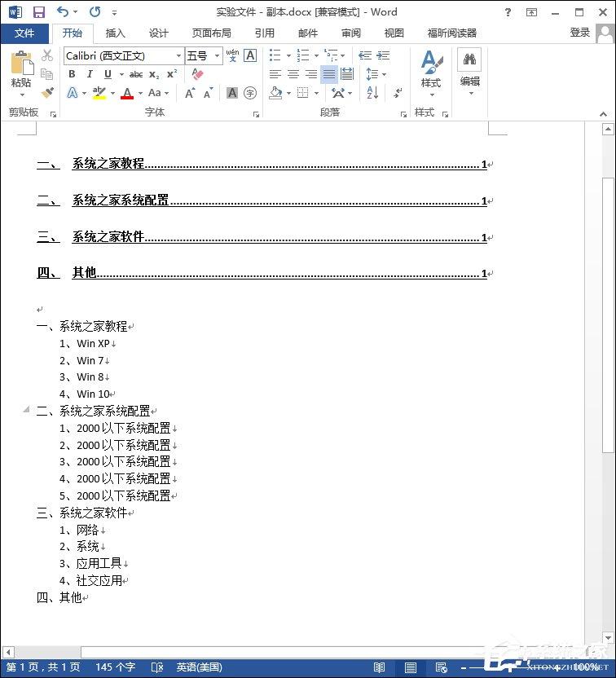
Task: Apply red font color
Action: (x=127, y=93)
